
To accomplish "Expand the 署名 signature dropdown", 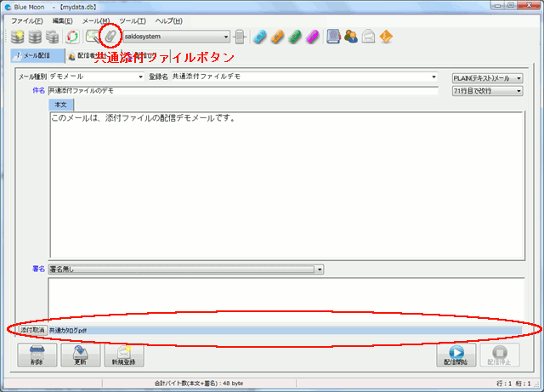I will tap(319, 270).
